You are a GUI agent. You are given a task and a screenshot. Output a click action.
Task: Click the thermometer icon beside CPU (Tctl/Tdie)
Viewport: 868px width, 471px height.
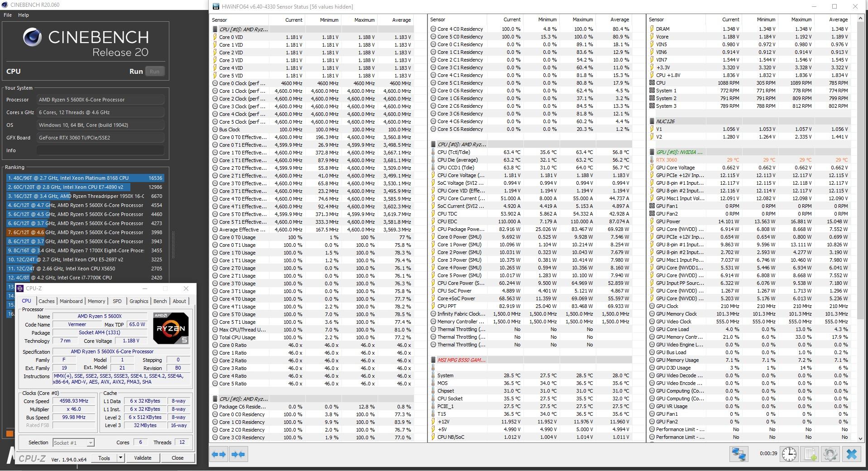(433, 153)
